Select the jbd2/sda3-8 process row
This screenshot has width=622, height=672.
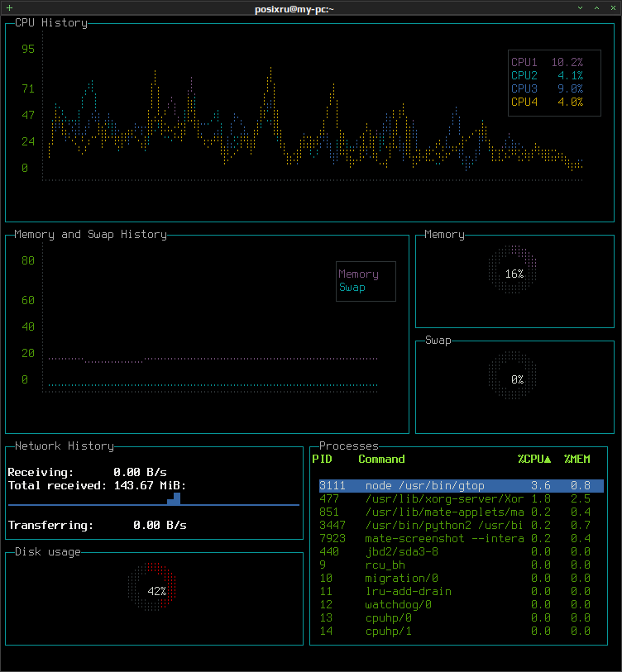(x=462, y=551)
